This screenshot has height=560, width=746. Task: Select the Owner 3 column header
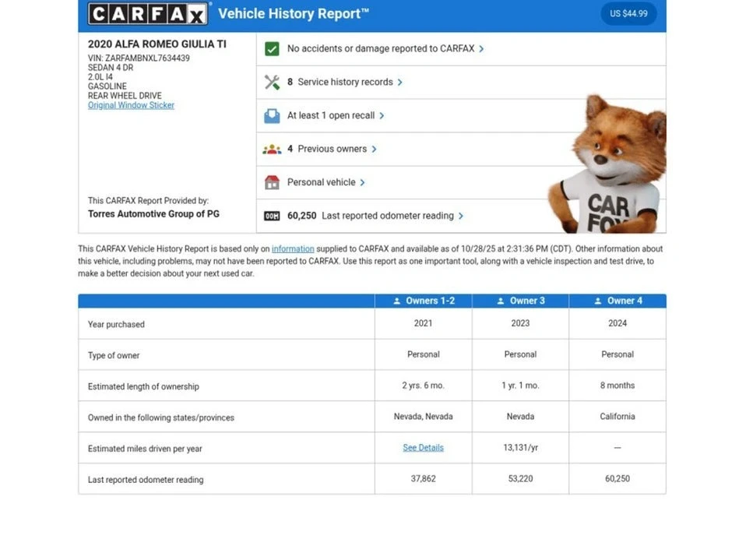click(x=520, y=301)
